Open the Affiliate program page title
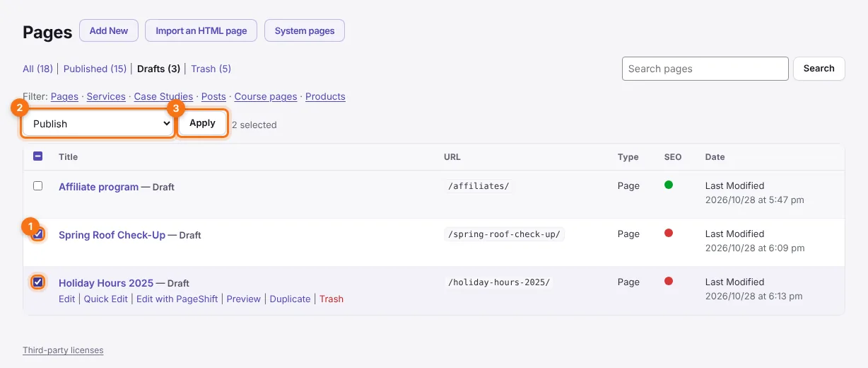Screen dimensions: 868x368 tap(98, 187)
